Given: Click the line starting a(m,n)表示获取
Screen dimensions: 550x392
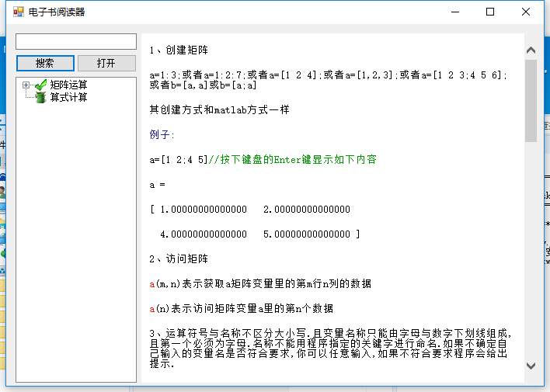Looking at the screenshot, I should click(x=260, y=284).
